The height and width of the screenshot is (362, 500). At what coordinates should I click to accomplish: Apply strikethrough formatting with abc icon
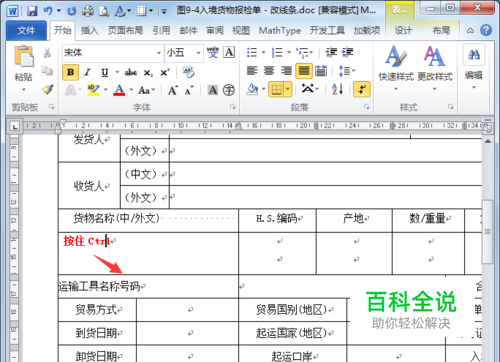point(131,72)
